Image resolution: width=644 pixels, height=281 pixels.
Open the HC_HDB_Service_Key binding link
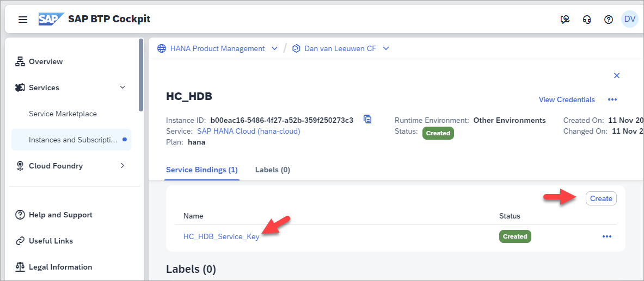pyautogui.click(x=222, y=236)
